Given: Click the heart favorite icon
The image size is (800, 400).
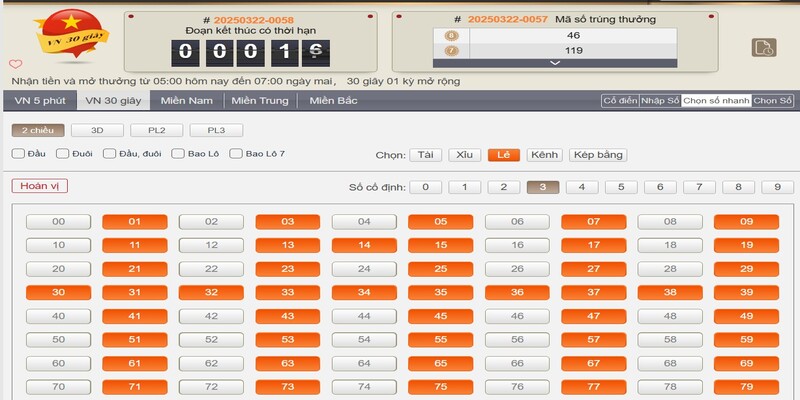Looking at the screenshot, I should coord(15,64).
